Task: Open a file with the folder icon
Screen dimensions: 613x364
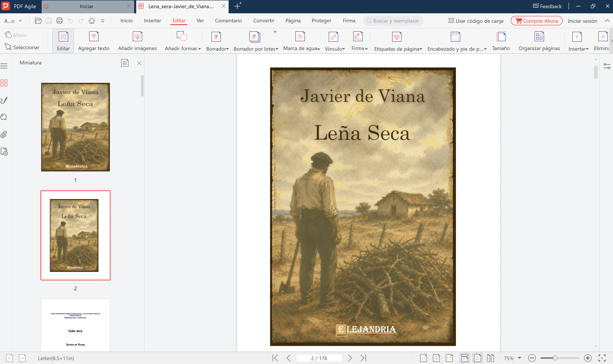Action: coord(38,21)
